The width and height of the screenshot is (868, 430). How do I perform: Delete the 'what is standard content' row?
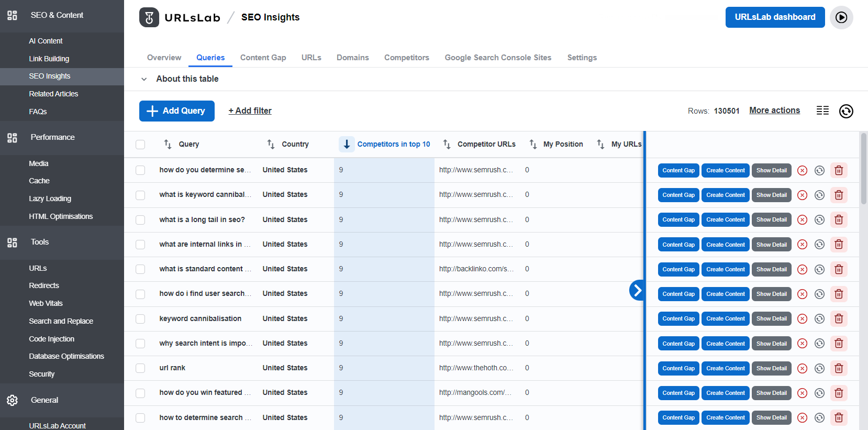[x=839, y=269]
